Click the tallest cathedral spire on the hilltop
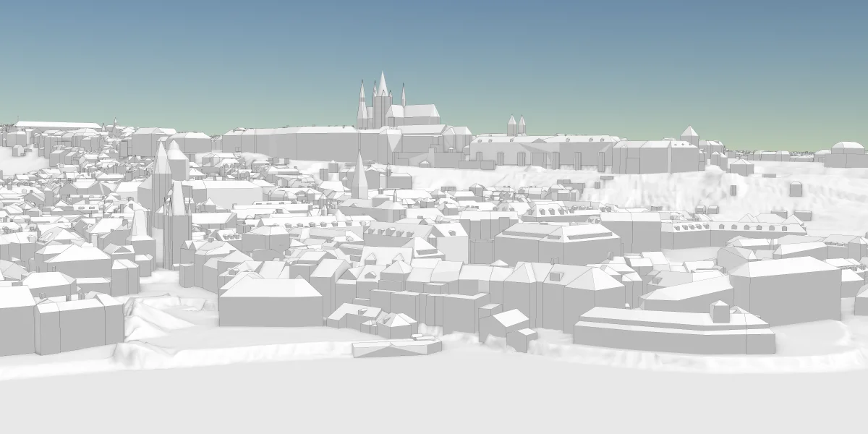Screen dimensions: 868x434 tap(382, 87)
